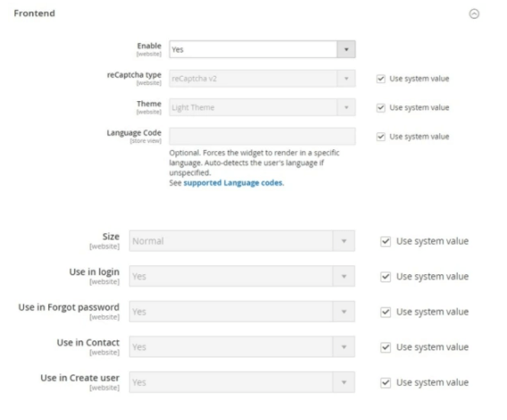Image resolution: width=507 pixels, height=420 pixels.
Task: Open the Size dropdown showing Normal
Action: pyautogui.click(x=241, y=241)
